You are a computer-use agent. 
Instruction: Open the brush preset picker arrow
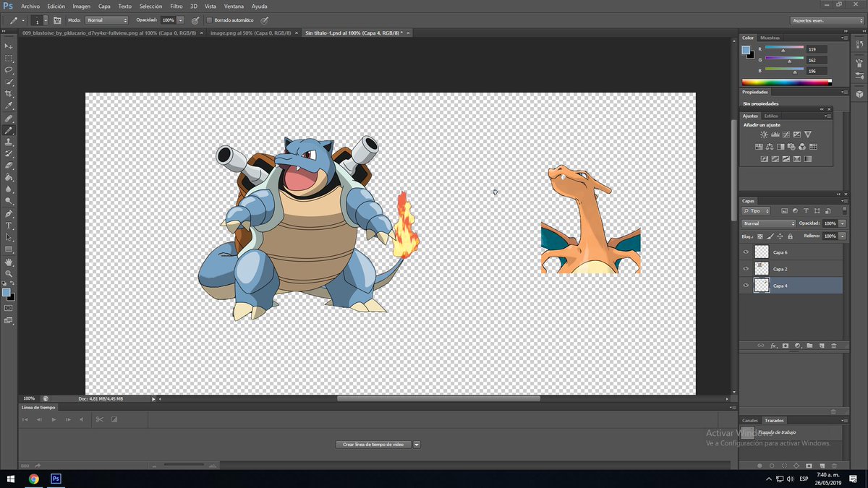[46, 20]
